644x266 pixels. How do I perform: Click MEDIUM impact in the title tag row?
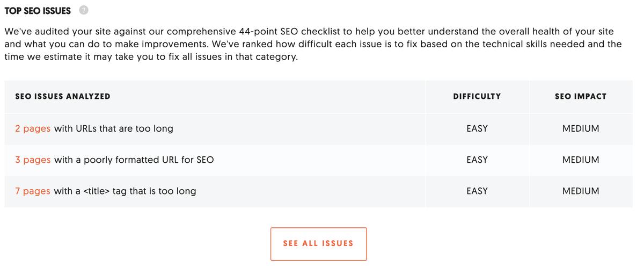tap(580, 191)
